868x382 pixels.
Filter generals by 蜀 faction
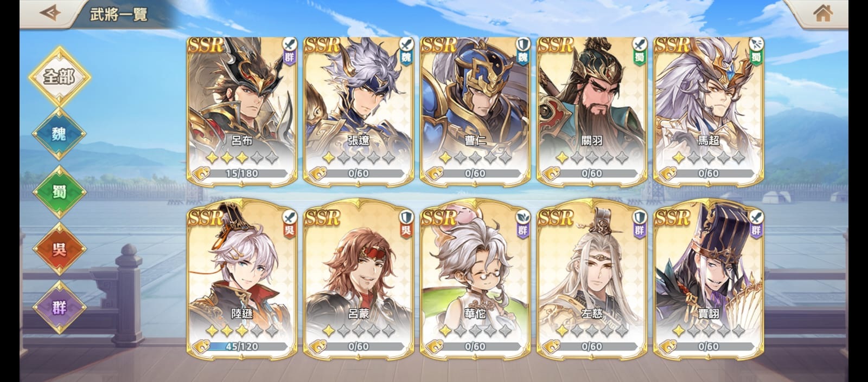(x=59, y=191)
